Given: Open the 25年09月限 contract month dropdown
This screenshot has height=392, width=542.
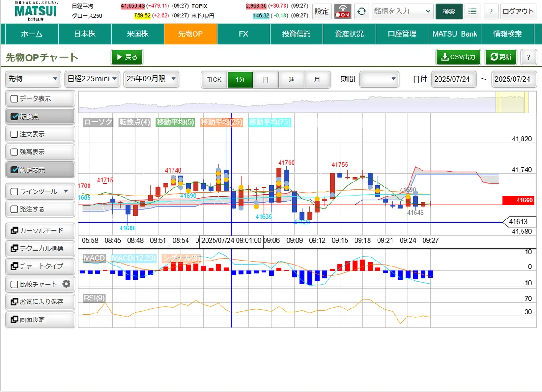Looking at the screenshot, I should point(151,79).
